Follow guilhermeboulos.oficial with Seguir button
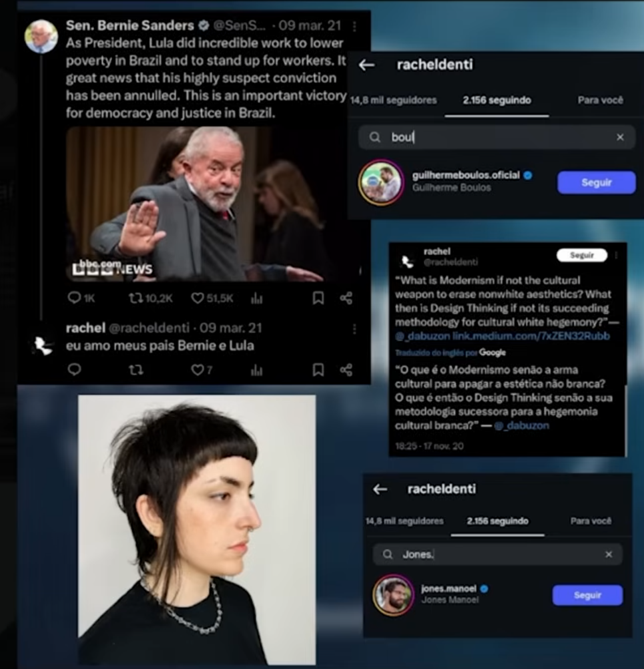Image resolution: width=644 pixels, height=669 pixels. click(596, 183)
